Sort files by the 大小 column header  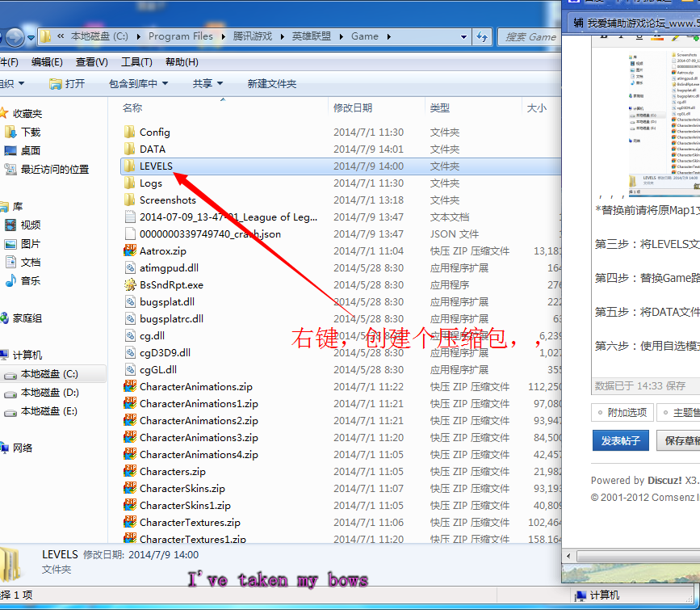[536, 107]
